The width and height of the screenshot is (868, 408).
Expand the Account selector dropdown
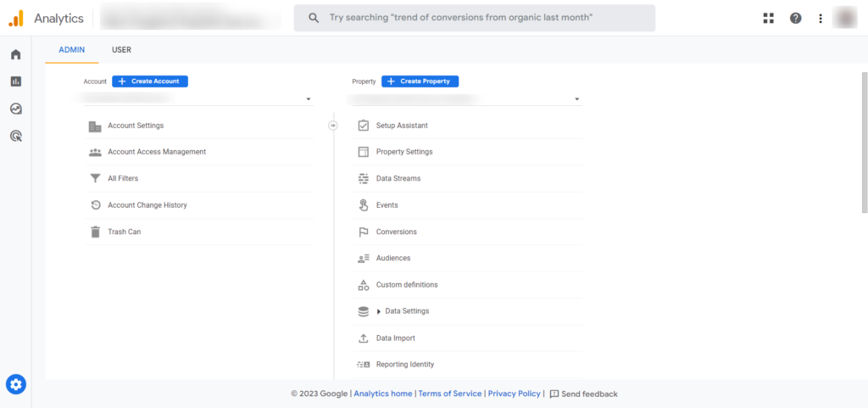pos(309,100)
